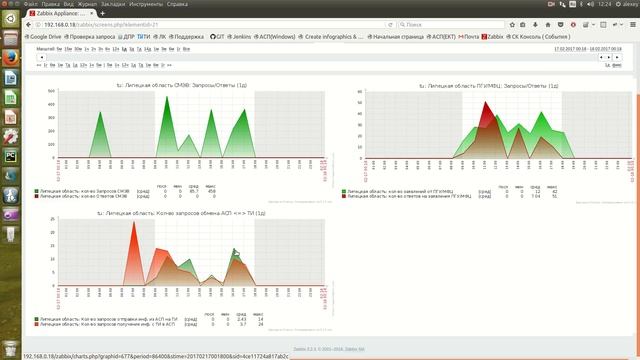The width and height of the screenshot is (640, 360).
Task: Click the Firefox search field 'Поиск'
Action: click(x=451, y=25)
